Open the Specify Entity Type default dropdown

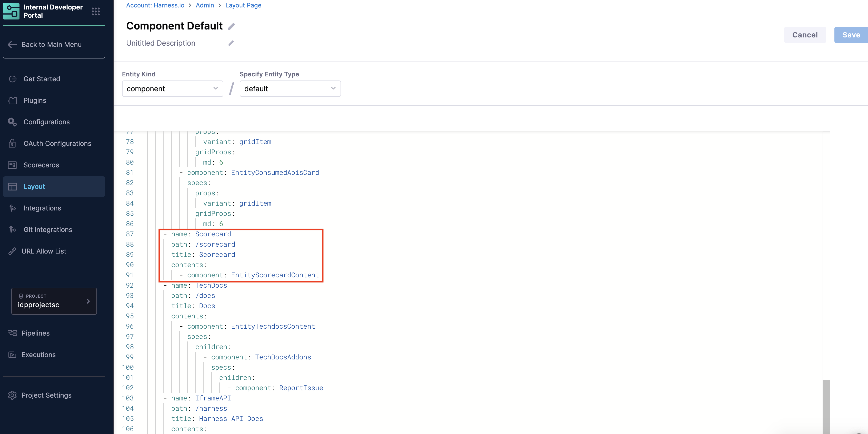290,89
